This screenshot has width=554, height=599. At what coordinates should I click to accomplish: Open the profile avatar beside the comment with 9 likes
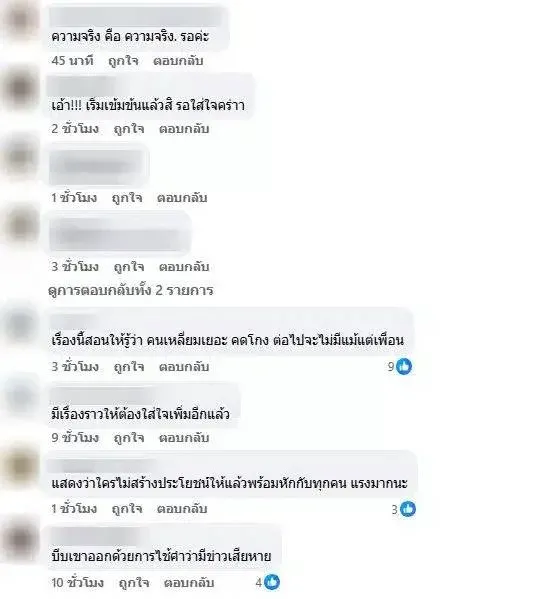point(21,325)
